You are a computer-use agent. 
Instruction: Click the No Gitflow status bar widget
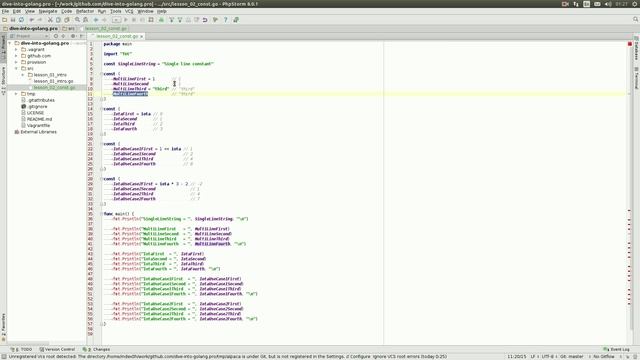604,356
